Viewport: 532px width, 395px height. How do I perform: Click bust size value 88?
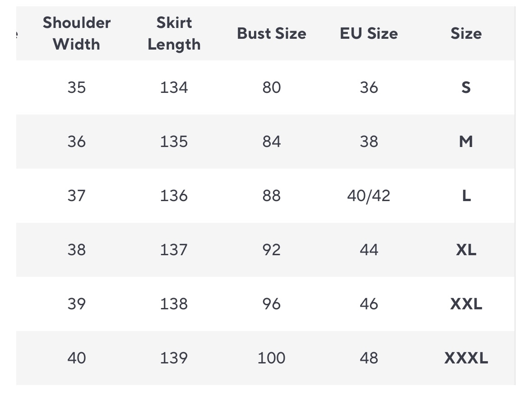[x=271, y=196]
